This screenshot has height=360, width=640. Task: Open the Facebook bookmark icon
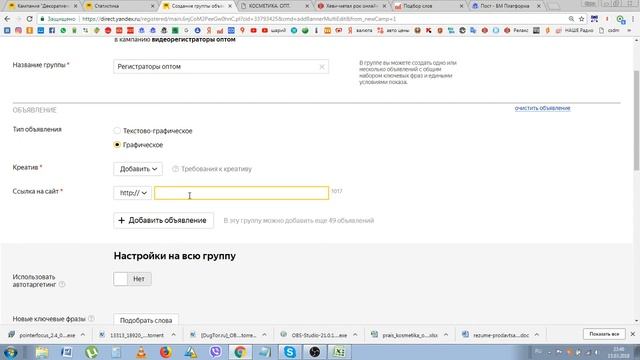tap(52, 30)
